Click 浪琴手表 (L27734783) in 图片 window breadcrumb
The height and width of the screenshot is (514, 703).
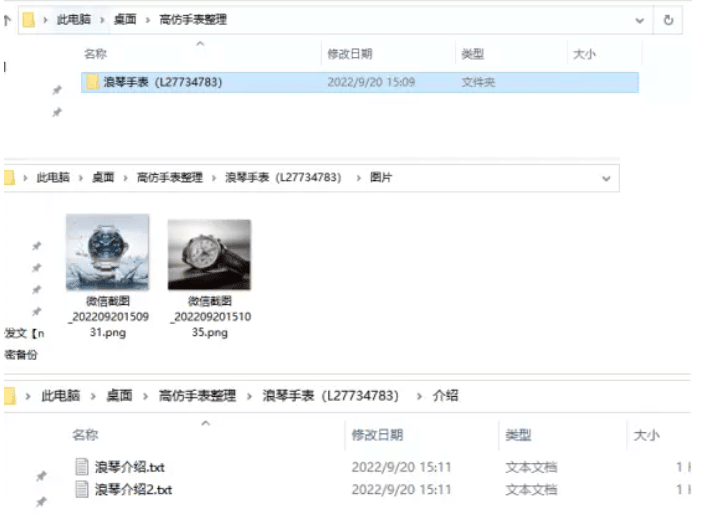tap(283, 178)
